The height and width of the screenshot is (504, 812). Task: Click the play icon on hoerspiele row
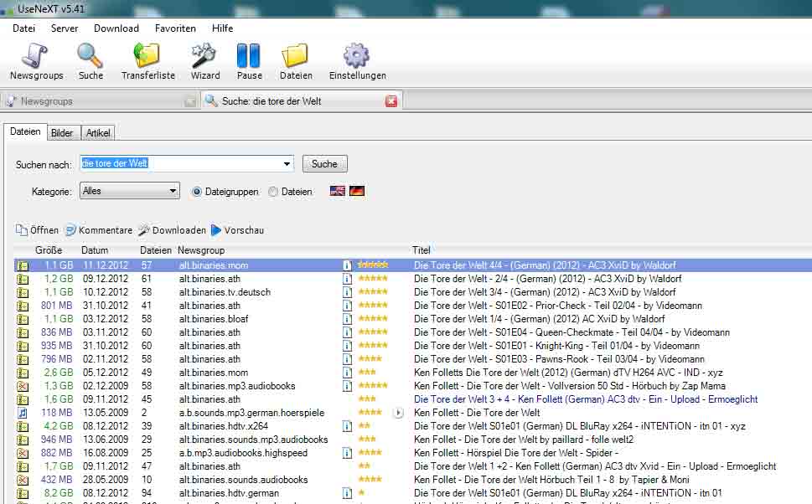point(398,413)
